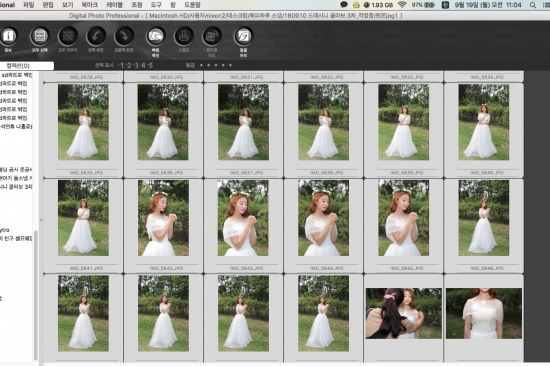Open the Stamp (스탬프) tool

click(x=184, y=36)
